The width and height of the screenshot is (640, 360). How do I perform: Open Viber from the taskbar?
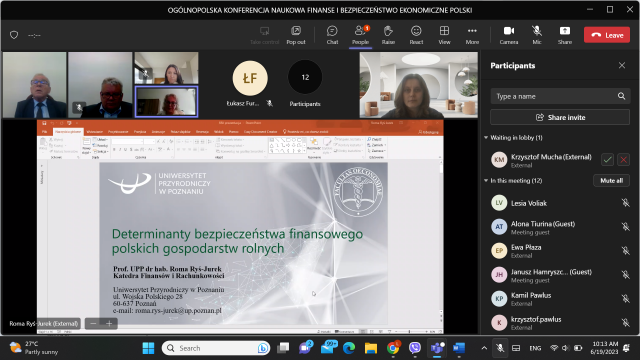415,348
